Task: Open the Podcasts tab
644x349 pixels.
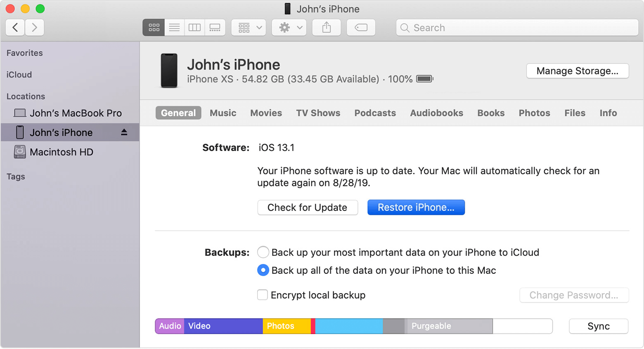Action: (x=374, y=113)
